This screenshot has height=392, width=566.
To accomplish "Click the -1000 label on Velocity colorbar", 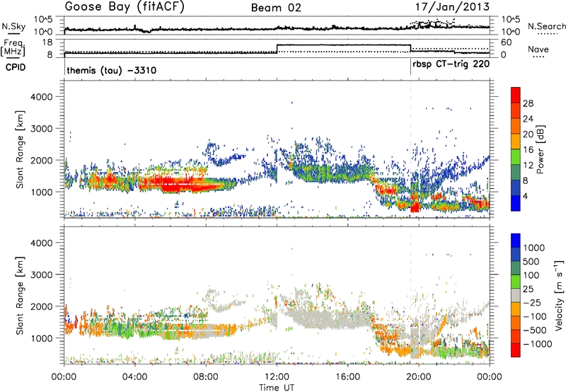I will point(537,344).
